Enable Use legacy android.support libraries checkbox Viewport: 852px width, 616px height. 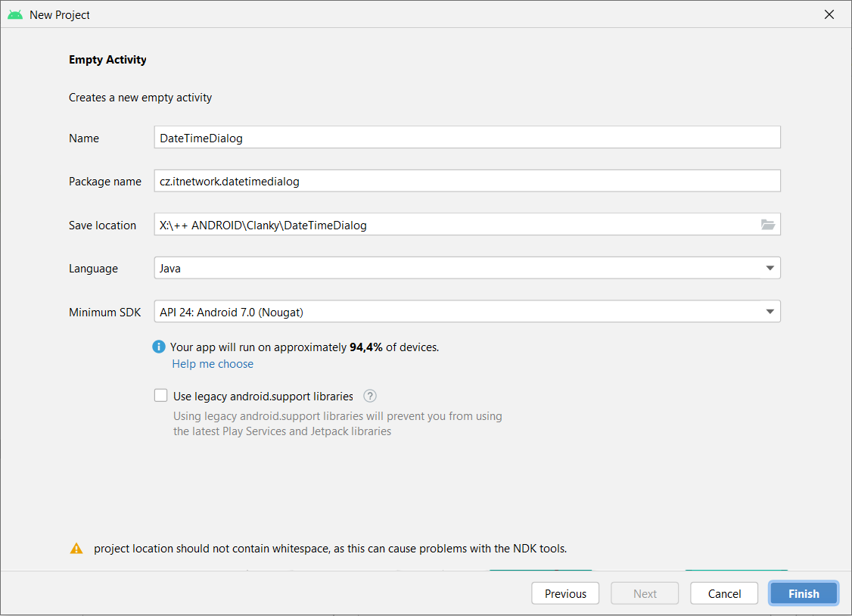click(x=161, y=396)
